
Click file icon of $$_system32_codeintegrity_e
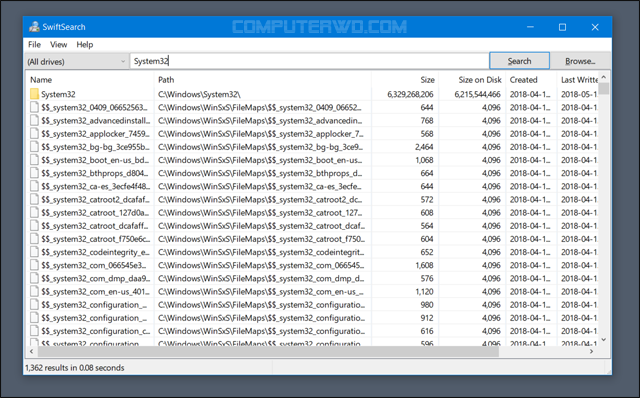(x=34, y=252)
